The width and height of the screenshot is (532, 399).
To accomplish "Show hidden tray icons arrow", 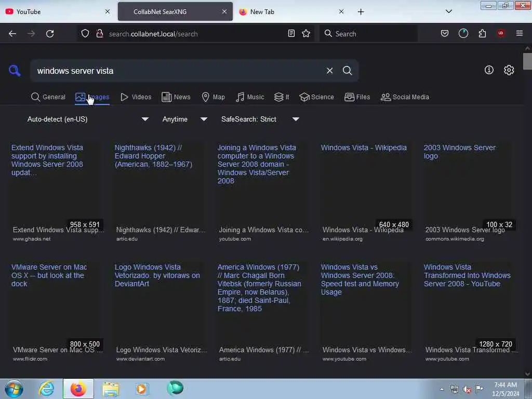I will click(x=442, y=389).
